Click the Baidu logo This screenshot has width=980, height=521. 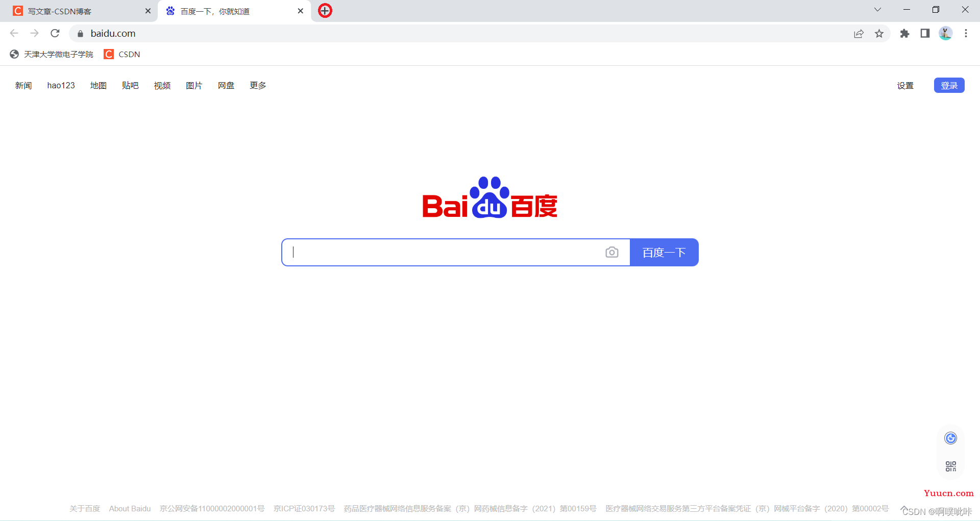489,197
